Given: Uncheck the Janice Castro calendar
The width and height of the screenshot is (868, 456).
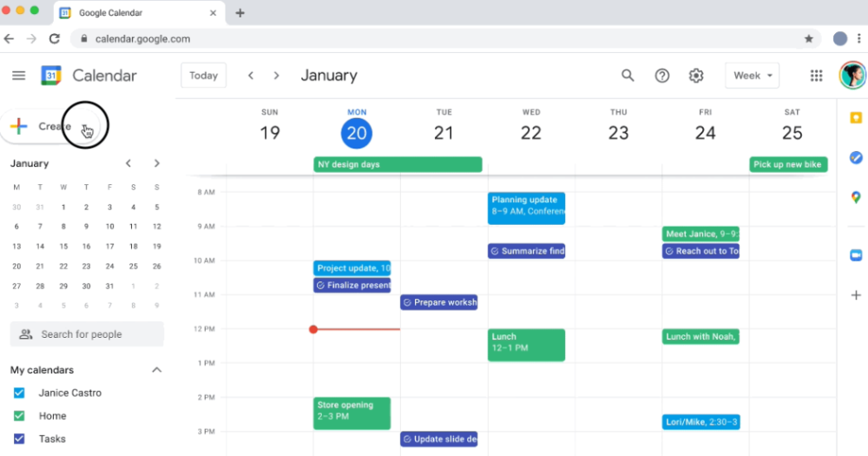Looking at the screenshot, I should point(19,393).
